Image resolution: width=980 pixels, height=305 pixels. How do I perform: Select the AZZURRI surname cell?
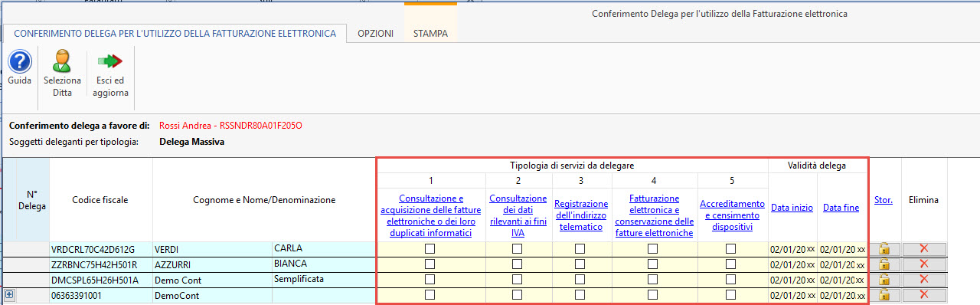pos(212,264)
